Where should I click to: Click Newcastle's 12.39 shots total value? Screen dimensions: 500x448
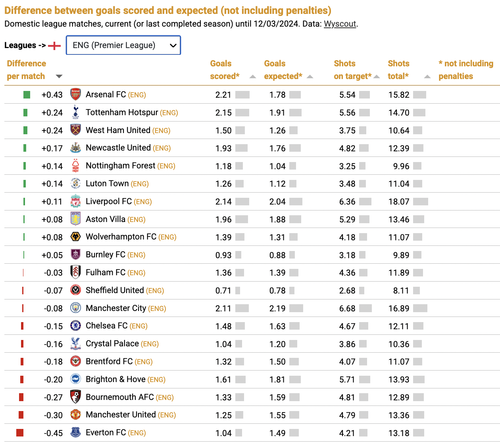[399, 149]
